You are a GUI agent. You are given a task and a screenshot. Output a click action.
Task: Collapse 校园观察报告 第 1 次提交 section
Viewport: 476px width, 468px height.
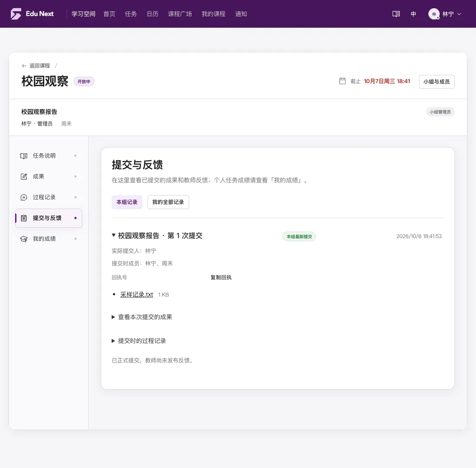pos(157,236)
